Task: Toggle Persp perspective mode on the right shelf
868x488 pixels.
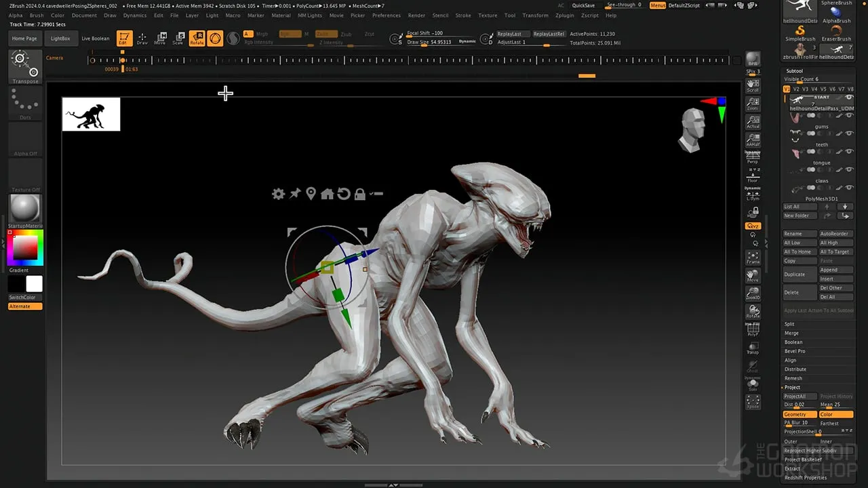Action: (753, 157)
